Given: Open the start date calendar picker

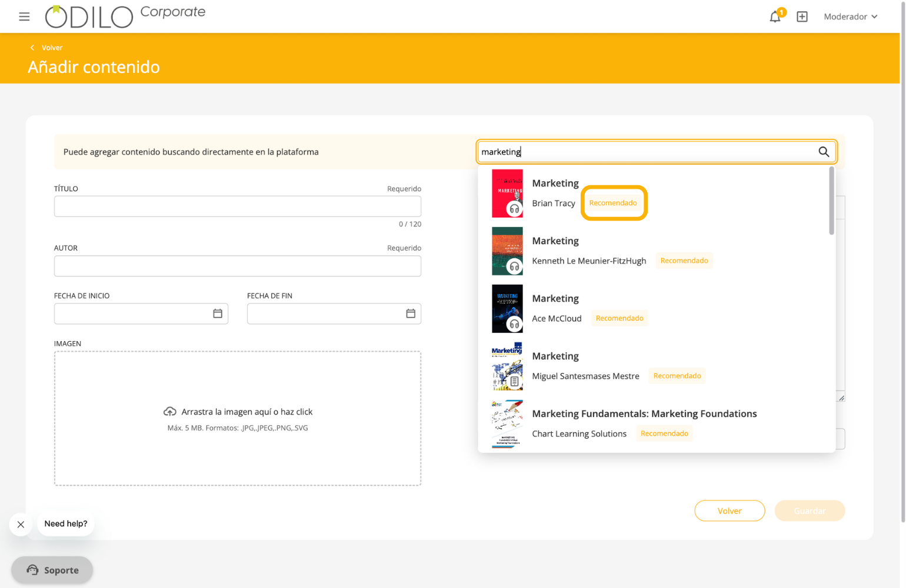Looking at the screenshot, I should [x=218, y=314].
